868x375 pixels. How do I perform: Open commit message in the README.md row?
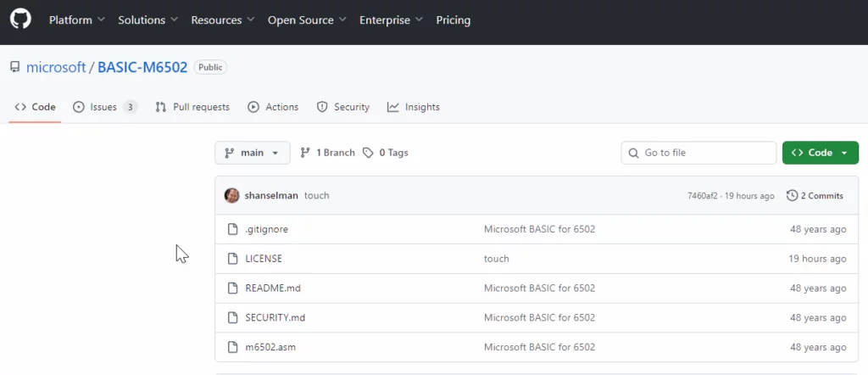pyautogui.click(x=540, y=288)
